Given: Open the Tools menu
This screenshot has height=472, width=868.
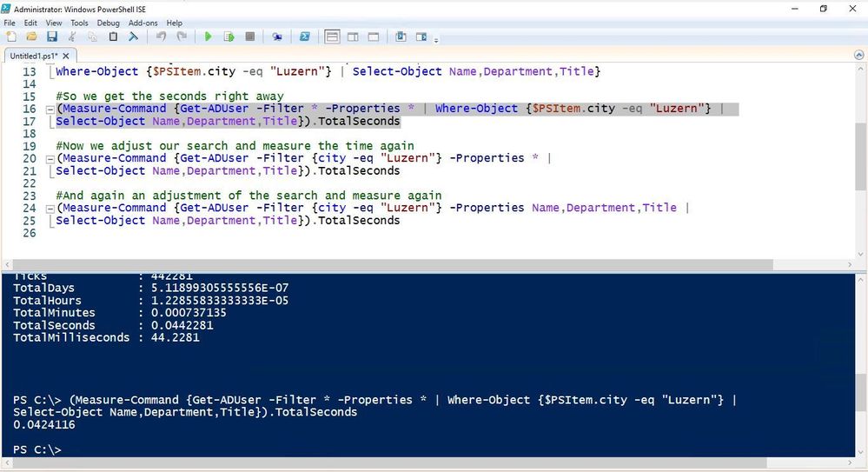Looking at the screenshot, I should tap(79, 23).
